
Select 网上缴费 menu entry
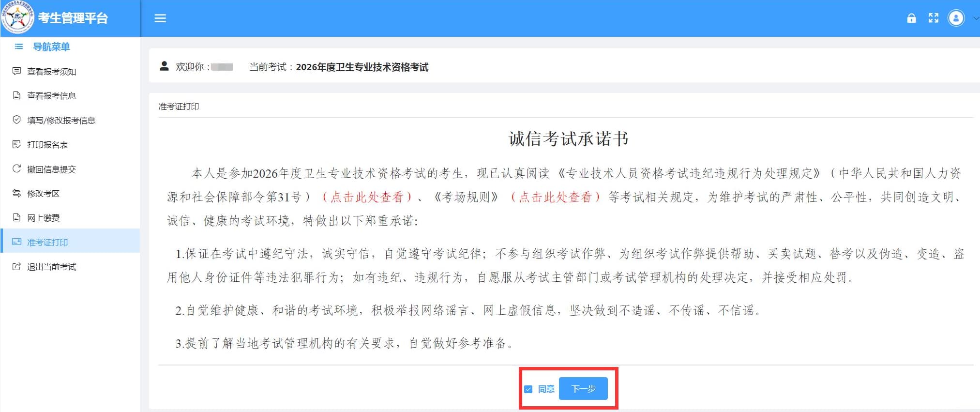pos(44,218)
